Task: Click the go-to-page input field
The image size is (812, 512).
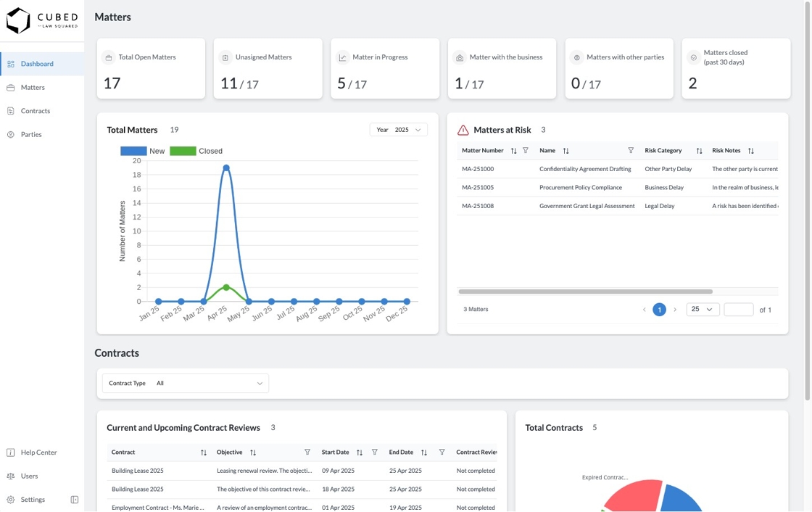Action: tap(739, 310)
